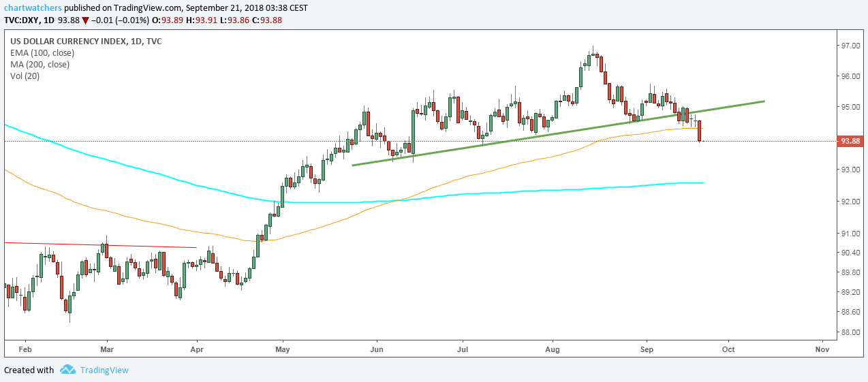
Task: Click the closing value C:93.88 in header
Action: [267, 20]
